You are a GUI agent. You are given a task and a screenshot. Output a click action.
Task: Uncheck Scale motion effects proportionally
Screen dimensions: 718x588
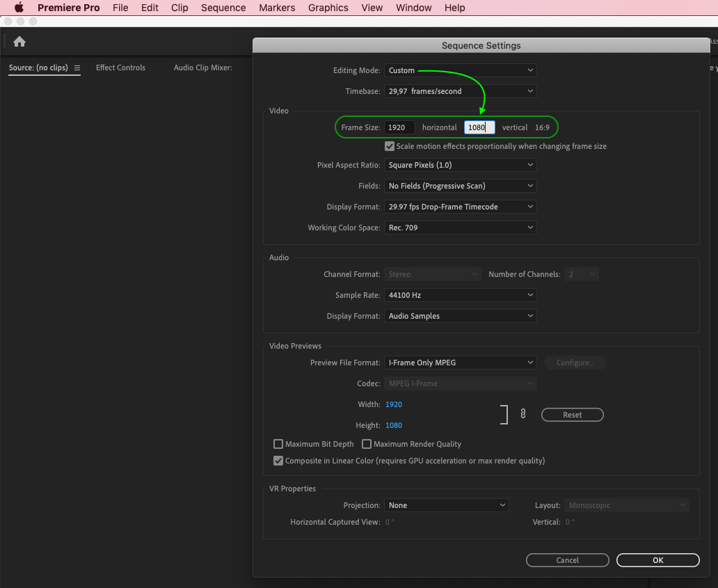click(390, 146)
